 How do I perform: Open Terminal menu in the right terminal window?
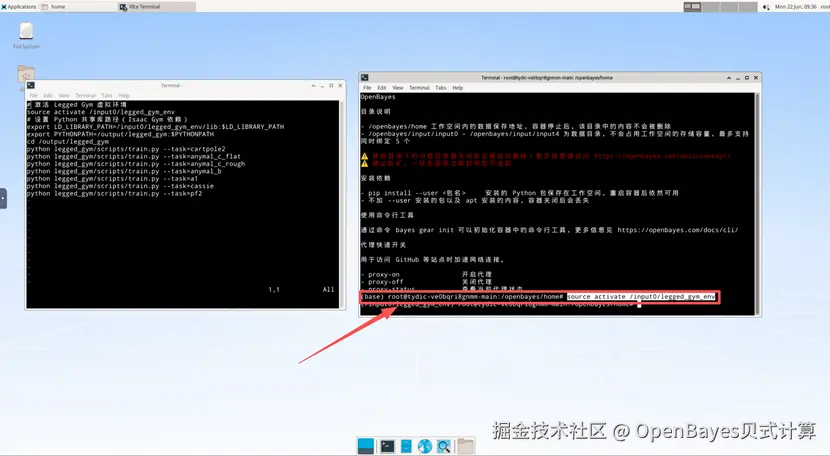pyautogui.click(x=419, y=87)
